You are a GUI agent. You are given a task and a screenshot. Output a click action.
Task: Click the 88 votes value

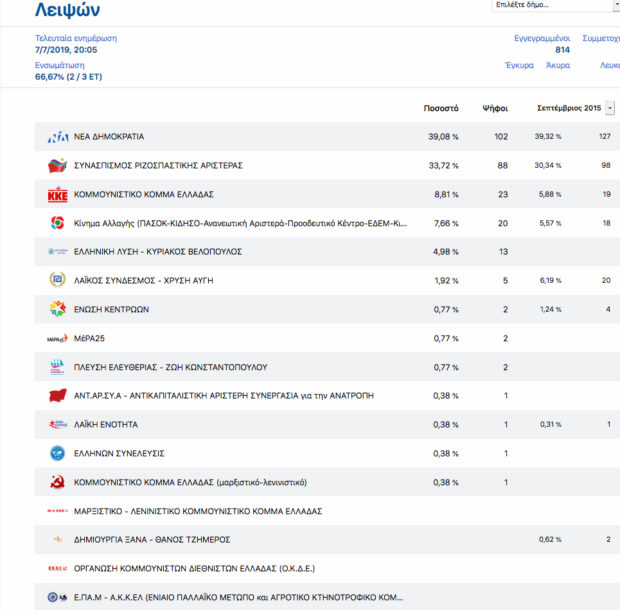coord(503,165)
